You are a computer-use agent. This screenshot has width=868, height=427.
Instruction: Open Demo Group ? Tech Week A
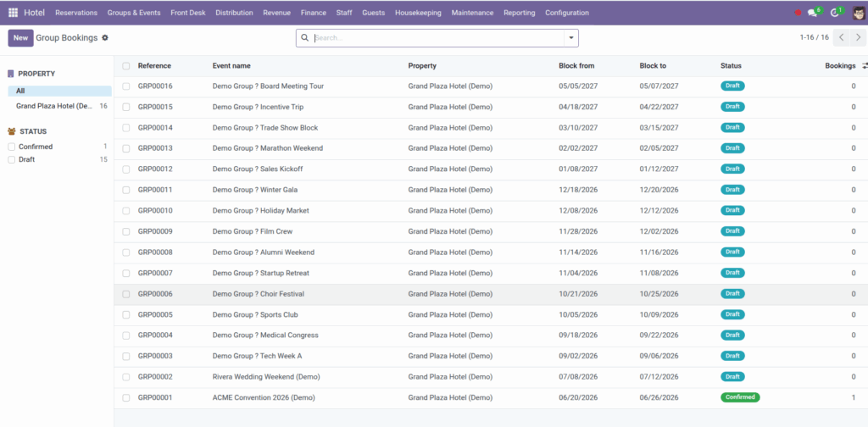pos(258,356)
